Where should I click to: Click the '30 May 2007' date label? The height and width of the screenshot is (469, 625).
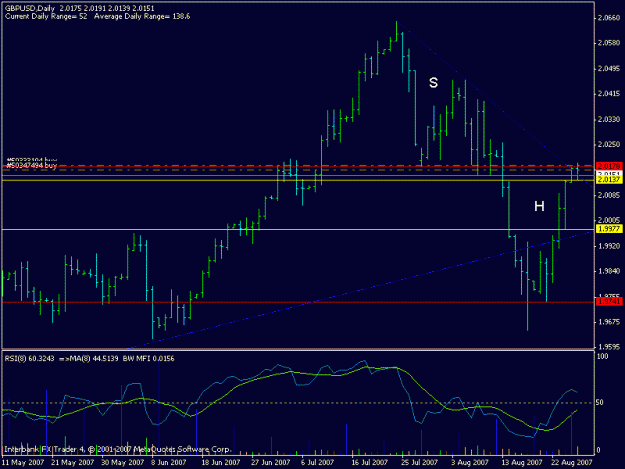point(122,462)
